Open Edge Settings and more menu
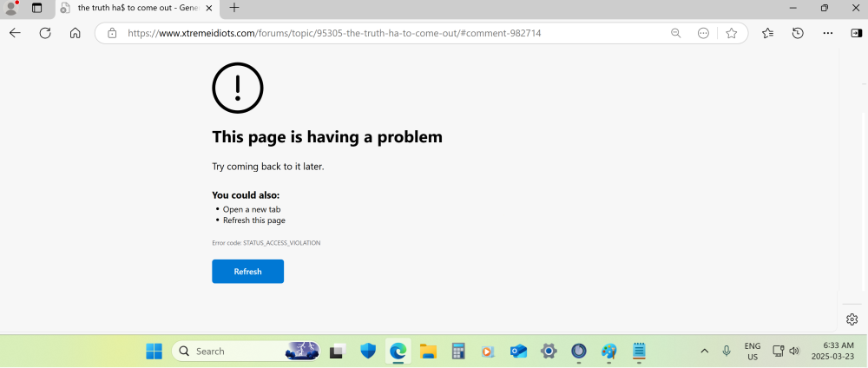The width and height of the screenshot is (868, 368). point(829,33)
